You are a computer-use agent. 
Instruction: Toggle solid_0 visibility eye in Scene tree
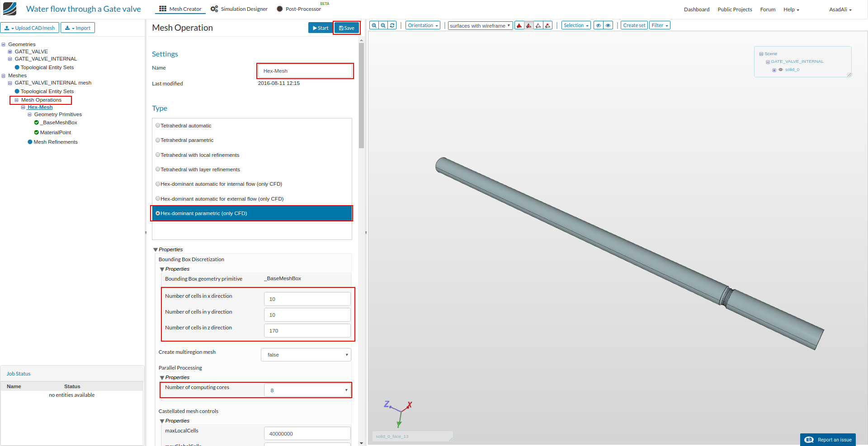pos(781,70)
